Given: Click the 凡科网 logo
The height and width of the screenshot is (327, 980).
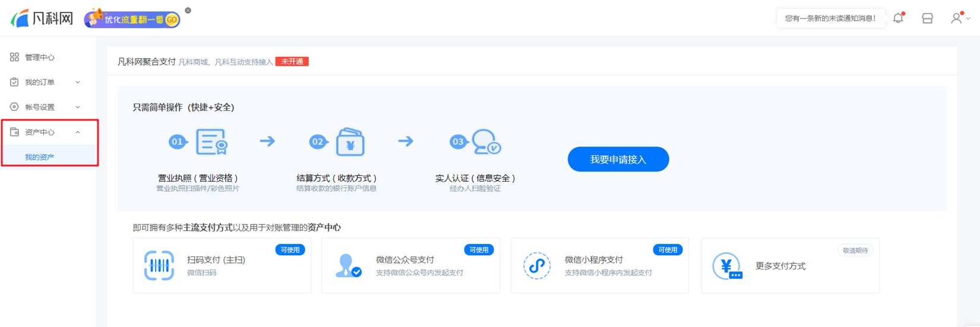Looking at the screenshot, I should pyautogui.click(x=42, y=18).
